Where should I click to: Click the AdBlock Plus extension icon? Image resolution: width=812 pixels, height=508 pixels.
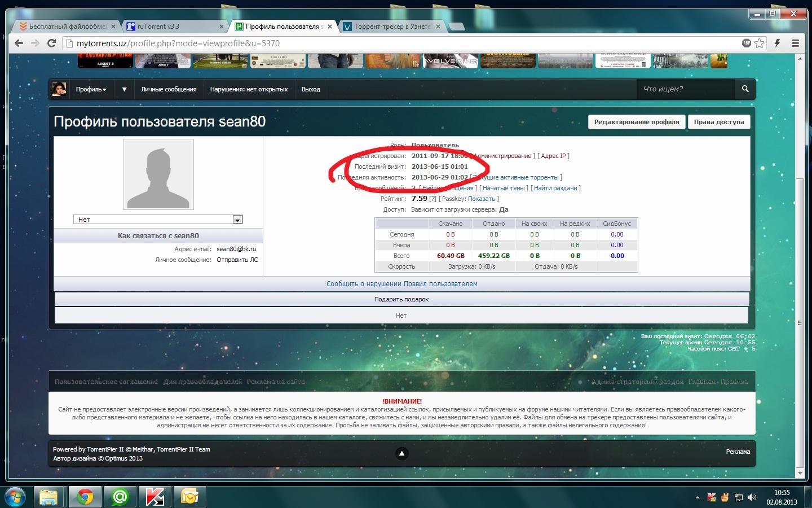pyautogui.click(x=747, y=43)
